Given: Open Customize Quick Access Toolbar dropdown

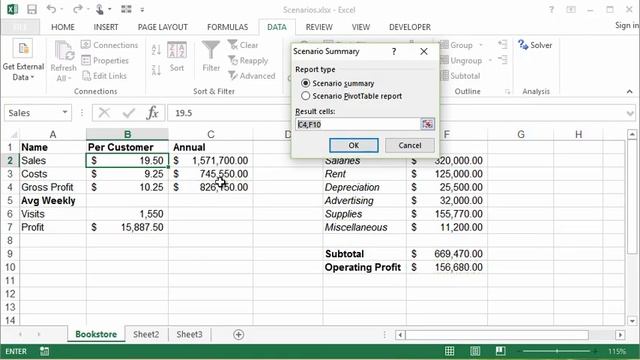Looking at the screenshot, I should click(142, 9).
